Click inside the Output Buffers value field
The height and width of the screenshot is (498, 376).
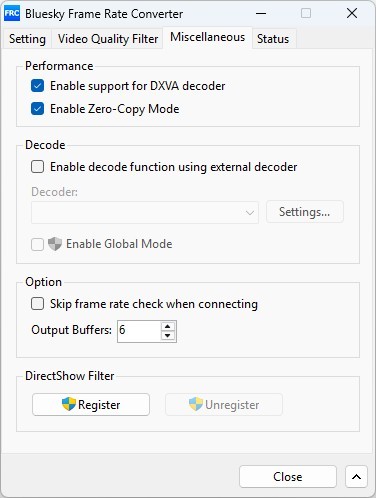click(x=139, y=331)
